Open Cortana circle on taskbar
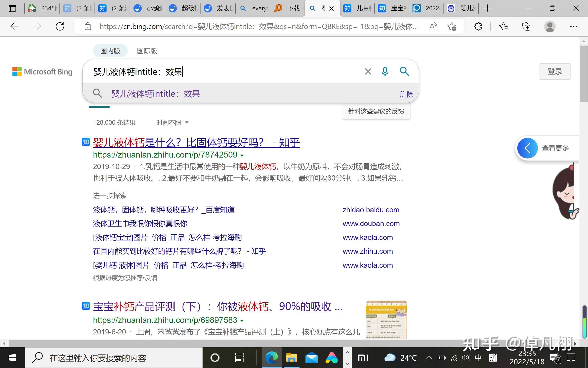This screenshot has height=368, width=588. (x=215, y=358)
